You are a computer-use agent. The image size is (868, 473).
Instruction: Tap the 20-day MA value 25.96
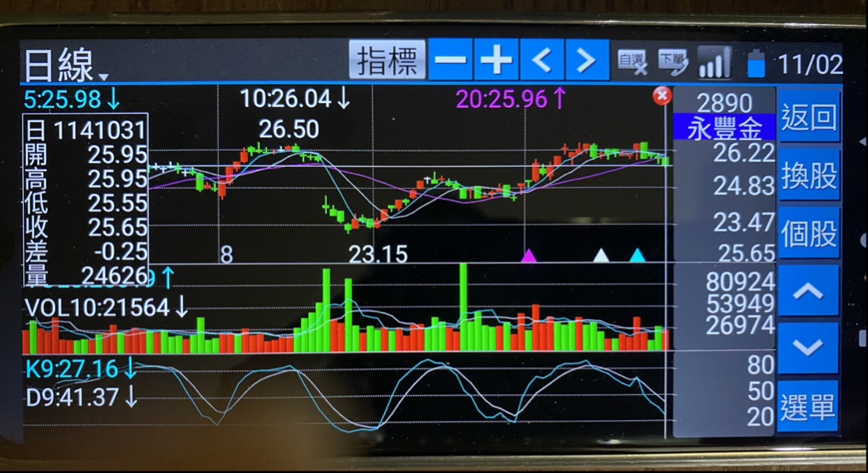click(x=510, y=99)
